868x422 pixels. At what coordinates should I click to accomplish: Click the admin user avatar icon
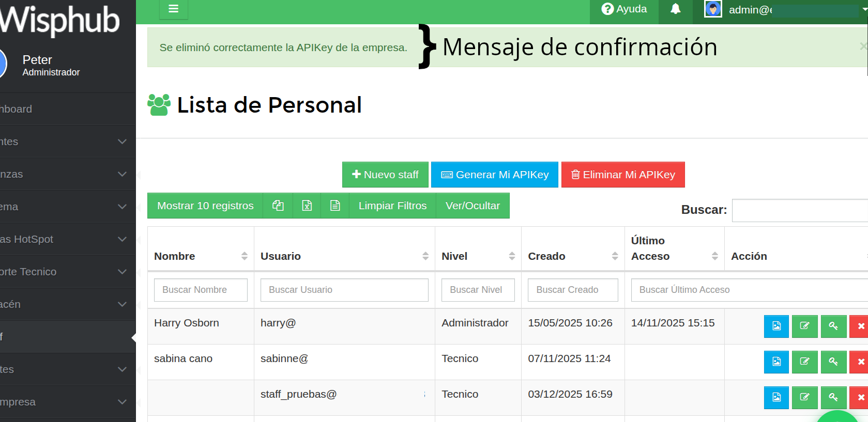pos(713,9)
